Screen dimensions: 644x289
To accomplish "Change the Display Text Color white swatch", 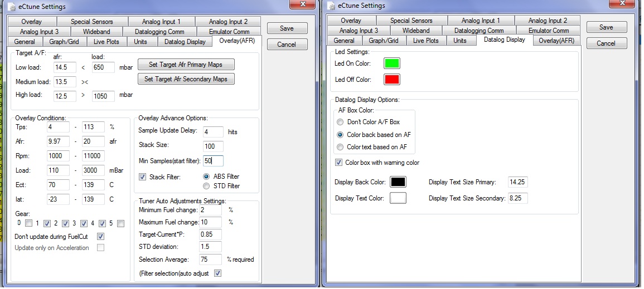I will coord(398,198).
